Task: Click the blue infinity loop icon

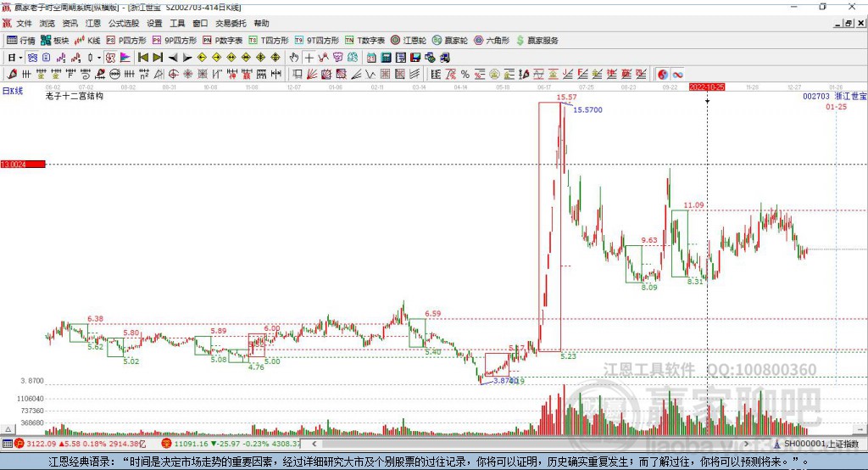Action: (x=677, y=75)
